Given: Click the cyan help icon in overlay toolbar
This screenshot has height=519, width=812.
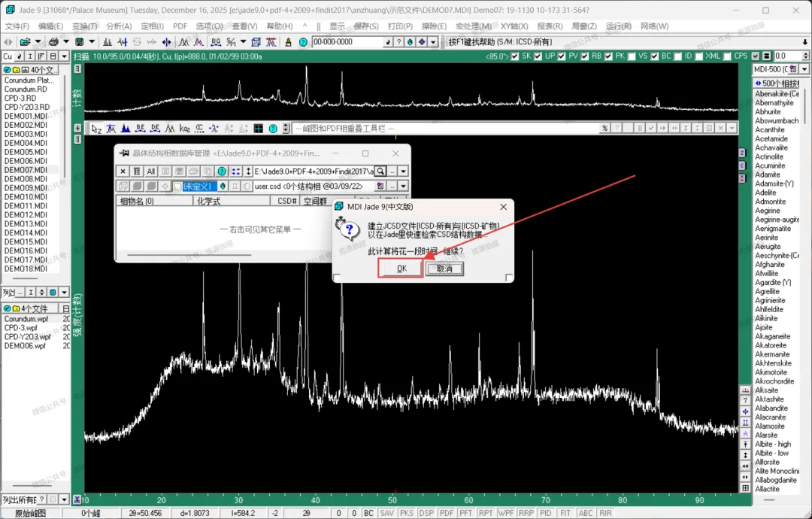Looking at the screenshot, I should coord(273,129).
